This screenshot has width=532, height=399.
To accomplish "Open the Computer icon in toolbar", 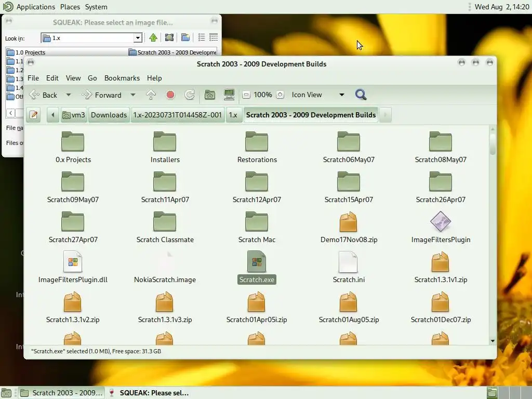I will 229,95.
